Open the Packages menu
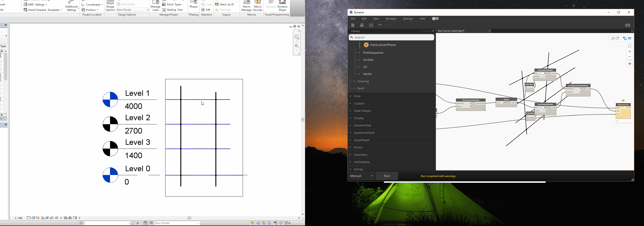This screenshot has width=644, height=226. click(391, 19)
